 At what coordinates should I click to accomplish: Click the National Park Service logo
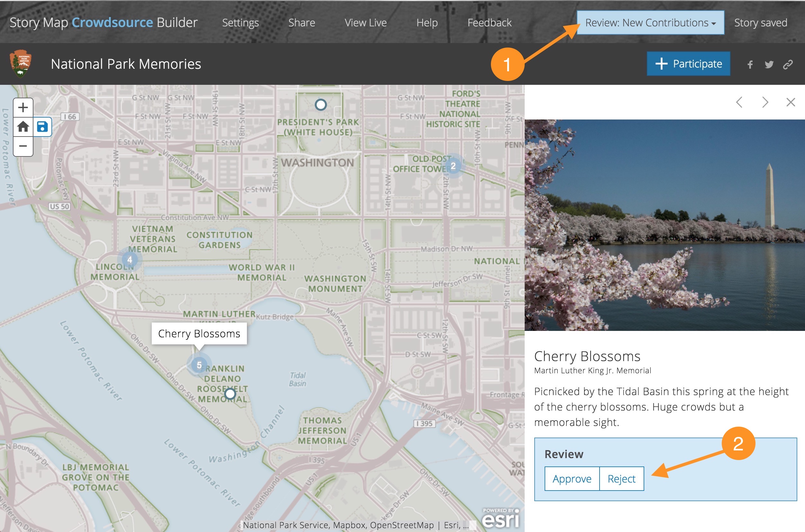21,64
